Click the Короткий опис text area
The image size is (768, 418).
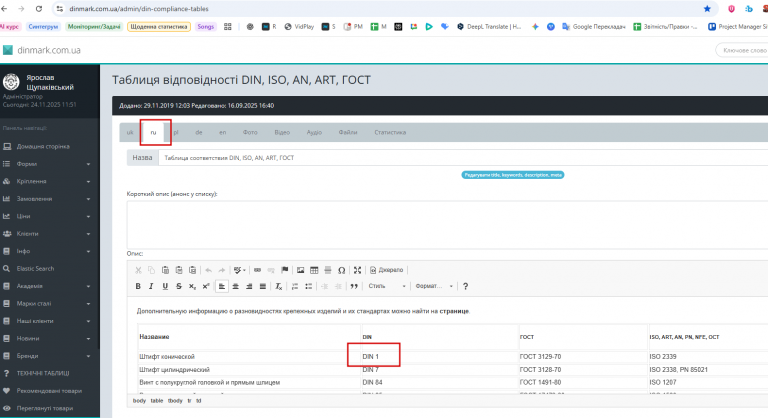pos(447,224)
